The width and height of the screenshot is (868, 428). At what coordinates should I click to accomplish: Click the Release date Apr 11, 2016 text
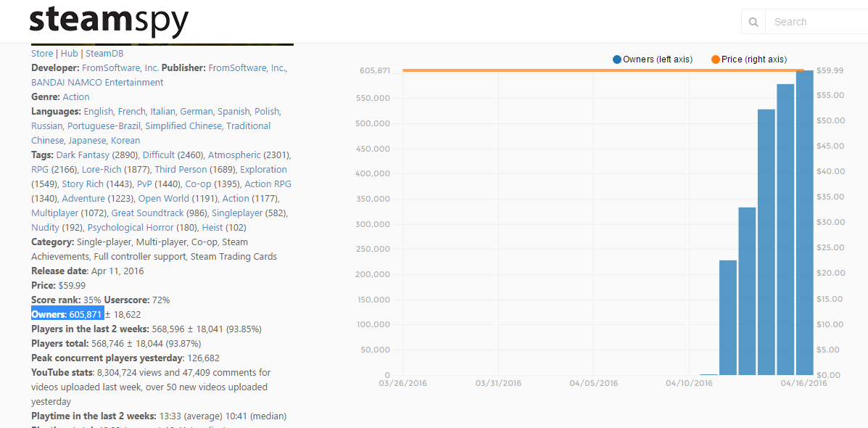click(88, 271)
